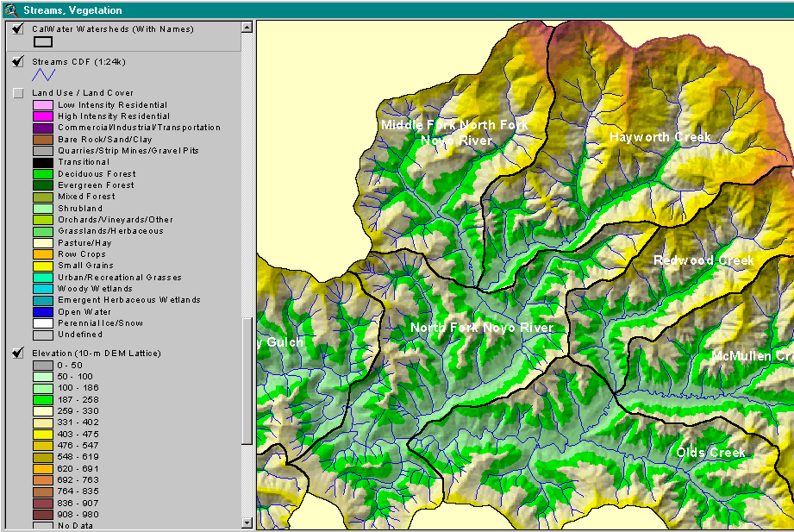Toggle Elevation 10-m DEM Lattice checkbox
Screen dimensions: 794x532
point(18,353)
